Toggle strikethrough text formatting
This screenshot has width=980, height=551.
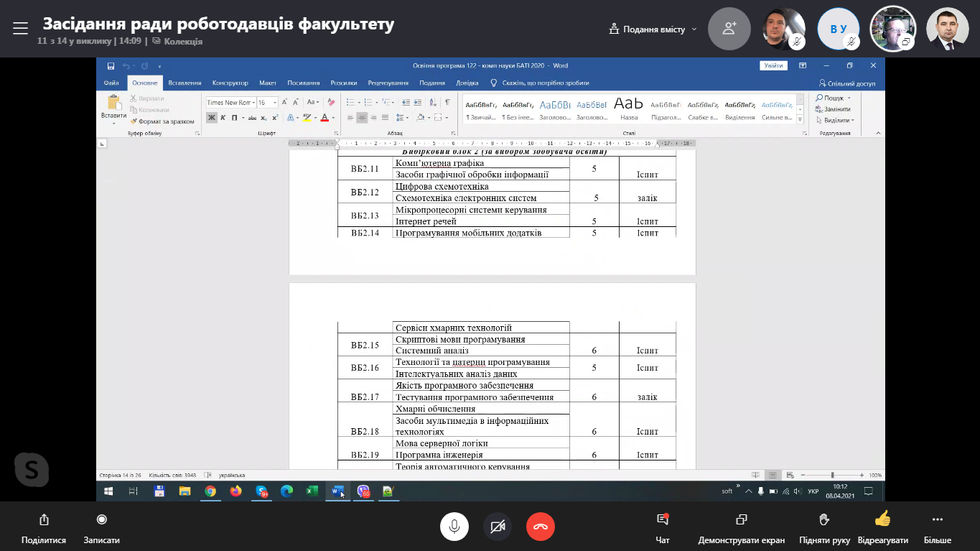(252, 118)
